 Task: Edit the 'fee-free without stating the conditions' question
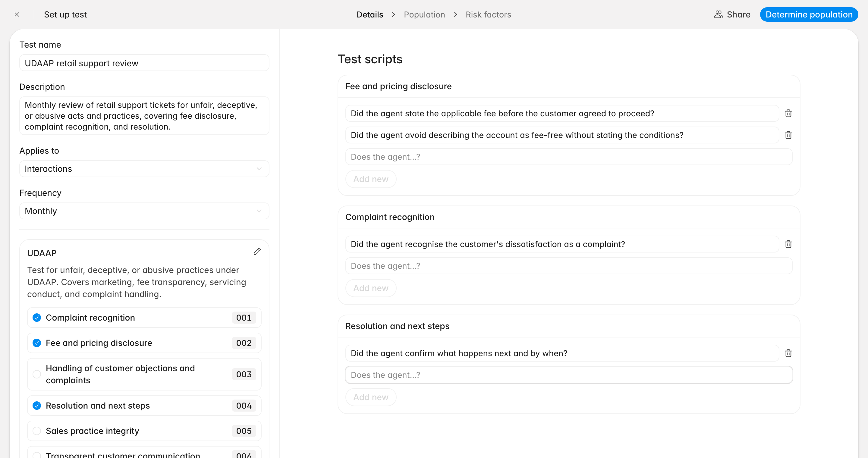coord(562,135)
